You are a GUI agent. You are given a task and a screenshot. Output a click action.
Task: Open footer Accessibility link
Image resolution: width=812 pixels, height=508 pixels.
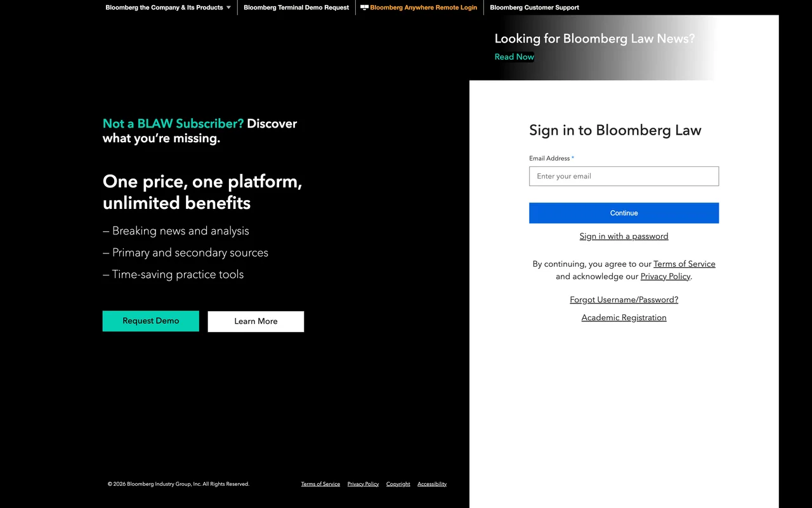[432, 484]
